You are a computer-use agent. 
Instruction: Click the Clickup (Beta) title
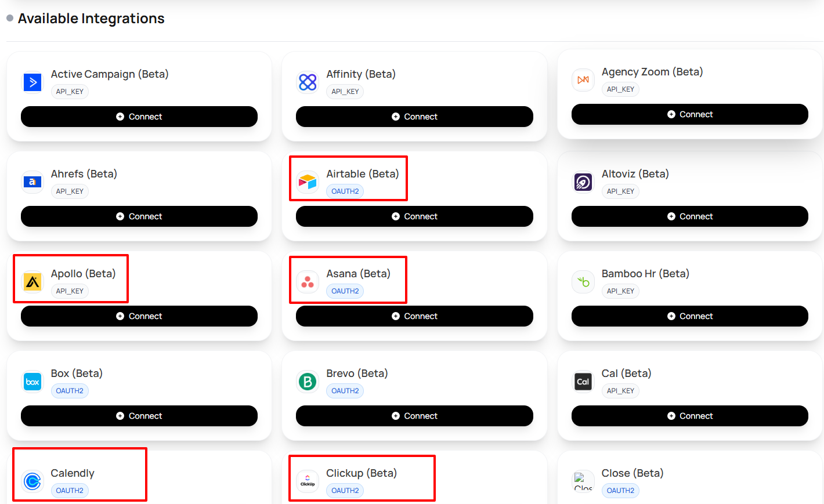point(362,473)
